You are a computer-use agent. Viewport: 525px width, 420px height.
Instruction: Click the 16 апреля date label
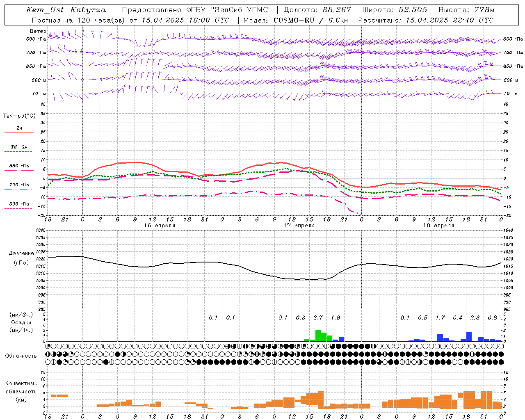click(160, 226)
